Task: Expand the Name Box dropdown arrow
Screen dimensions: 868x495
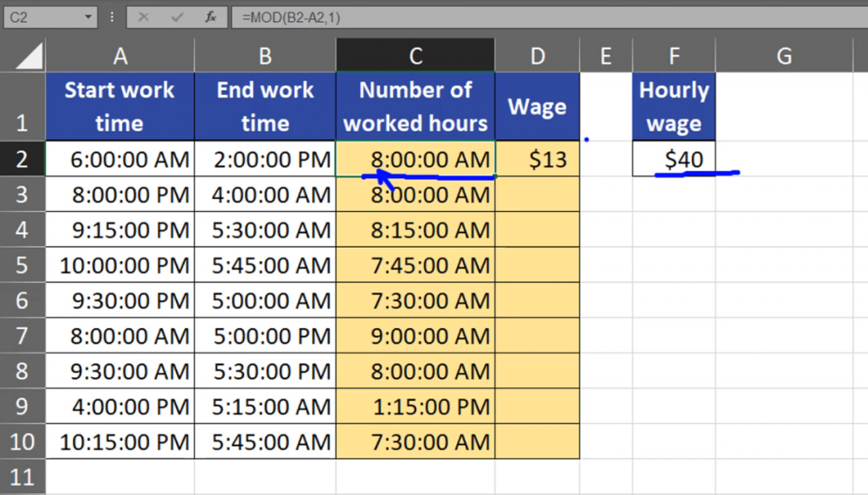Action: tap(90, 17)
